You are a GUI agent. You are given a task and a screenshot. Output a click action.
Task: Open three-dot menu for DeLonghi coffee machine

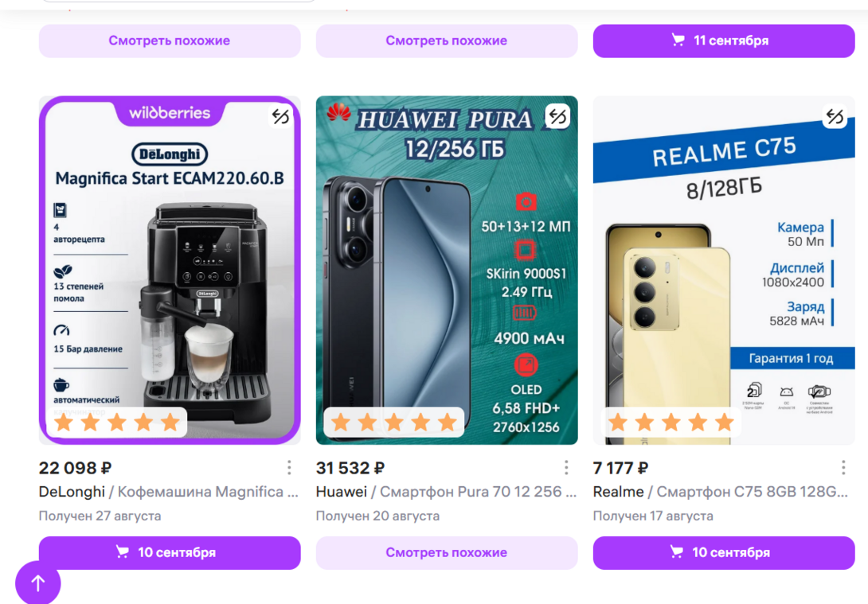(289, 468)
